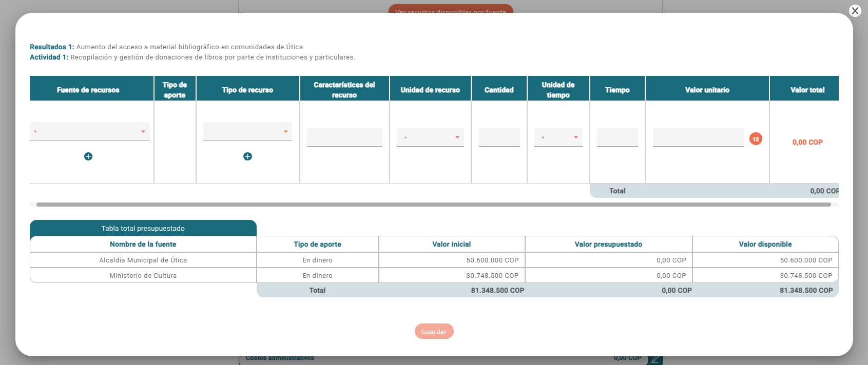Expand the Tipo de recurso dropdown
This screenshot has height=365, width=868.
247,132
